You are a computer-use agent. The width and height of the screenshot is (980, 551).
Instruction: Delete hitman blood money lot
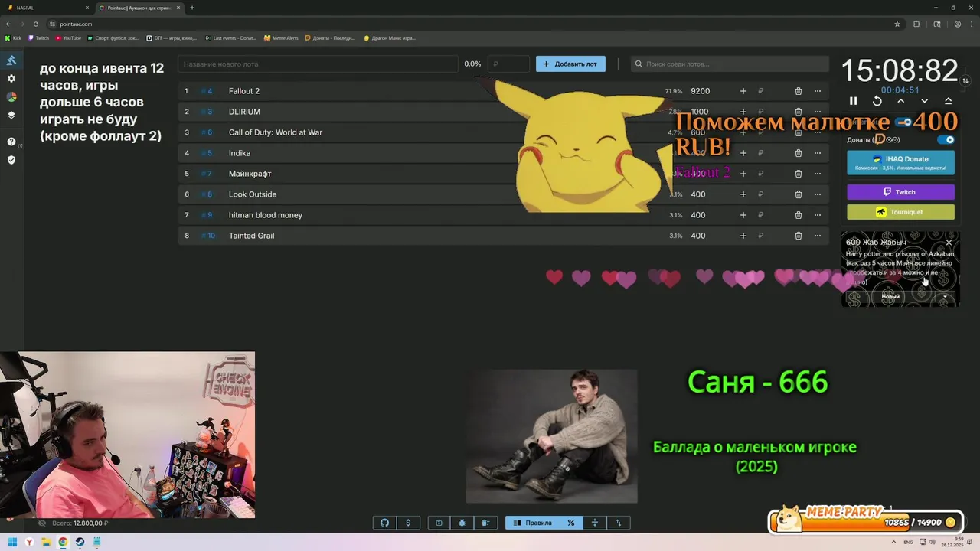[x=798, y=215]
